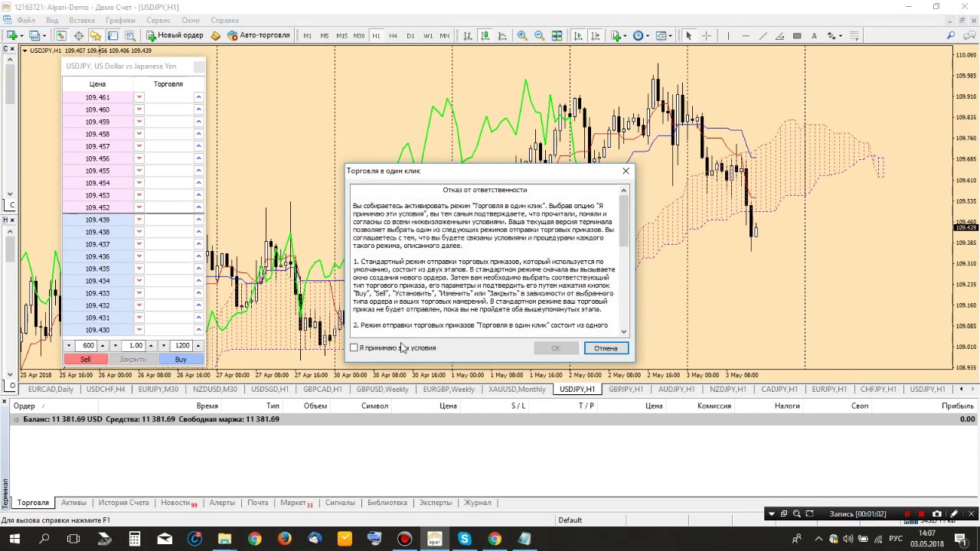Open sell dropdown at price 109.461
Image resolution: width=980 pixels, height=551 pixels.
[x=139, y=97]
